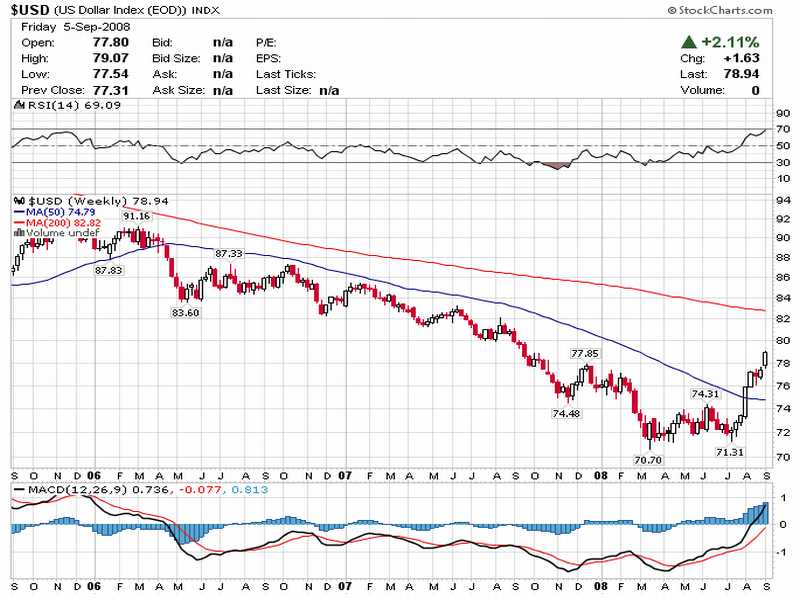
Task: Click the MACD value 0.736
Action: point(150,490)
